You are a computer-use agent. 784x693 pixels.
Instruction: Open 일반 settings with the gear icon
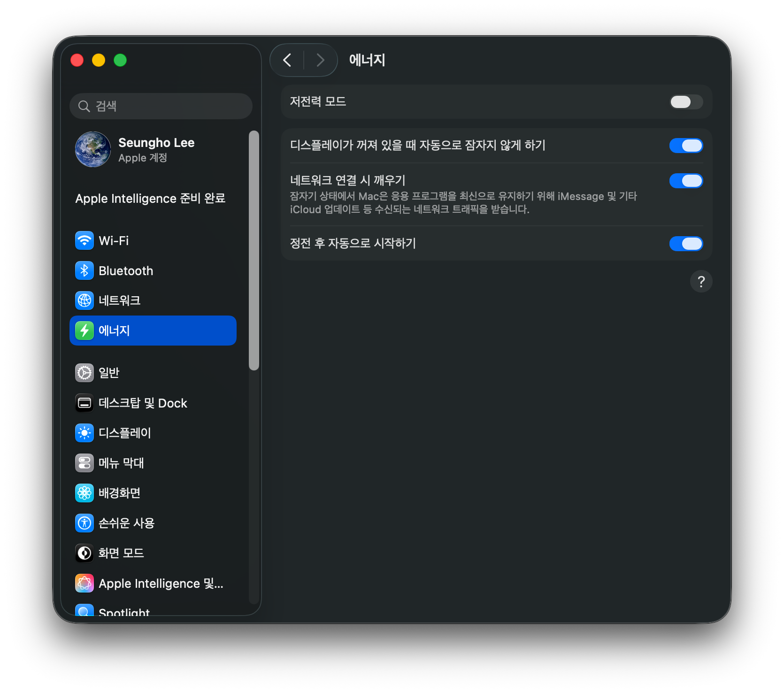point(85,372)
